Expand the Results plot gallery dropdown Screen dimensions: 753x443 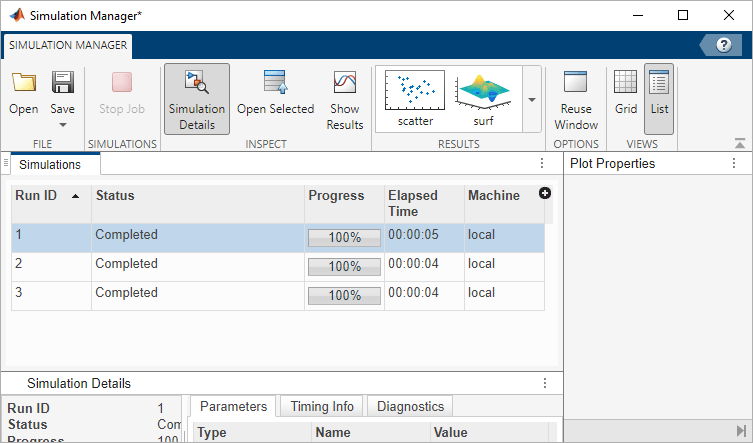pos(532,99)
